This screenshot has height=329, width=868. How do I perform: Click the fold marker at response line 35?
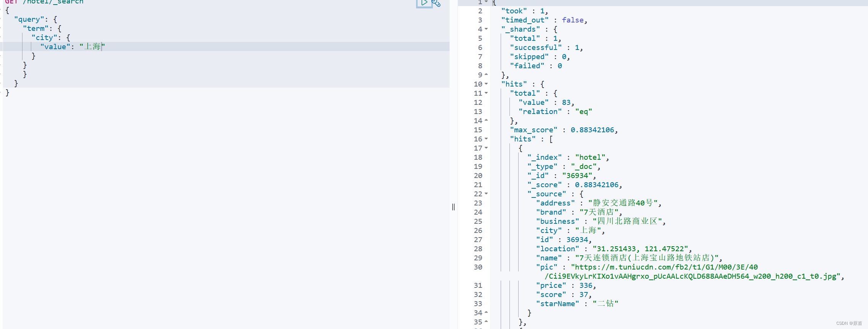[x=486, y=322]
